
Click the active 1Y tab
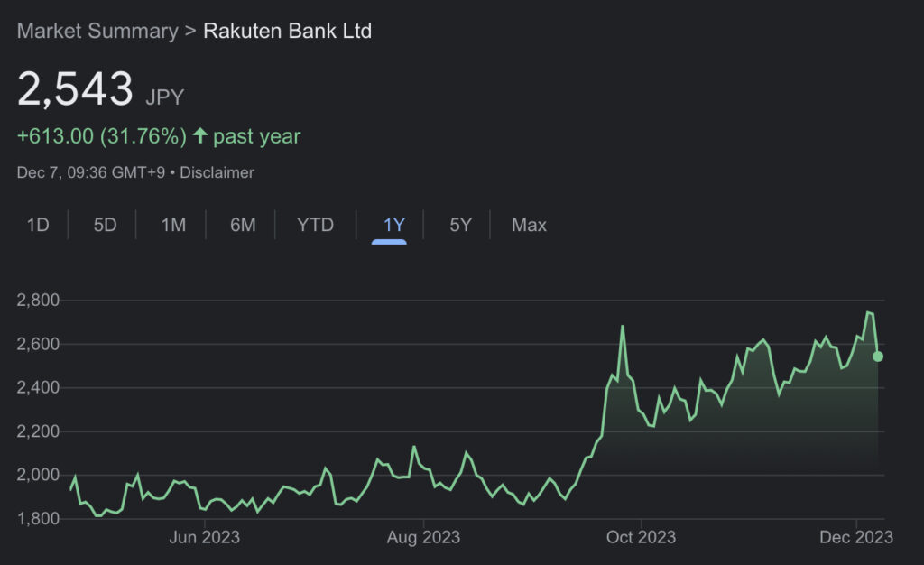click(x=393, y=225)
